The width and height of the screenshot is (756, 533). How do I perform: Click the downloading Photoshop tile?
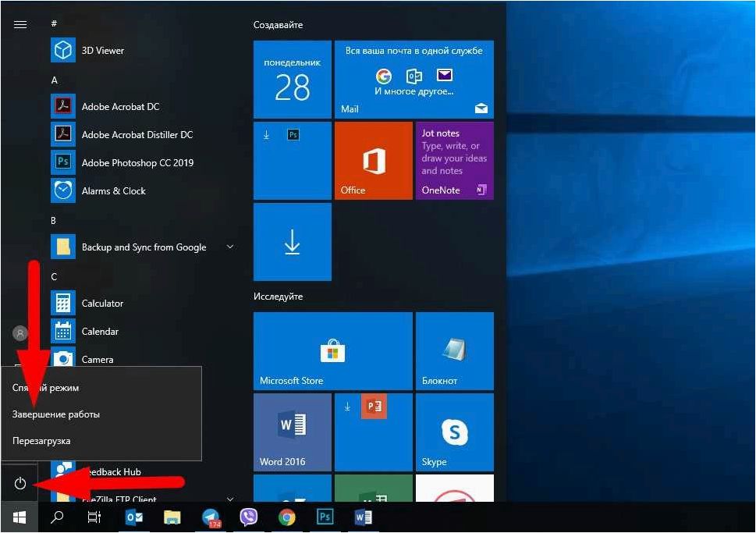(x=292, y=161)
